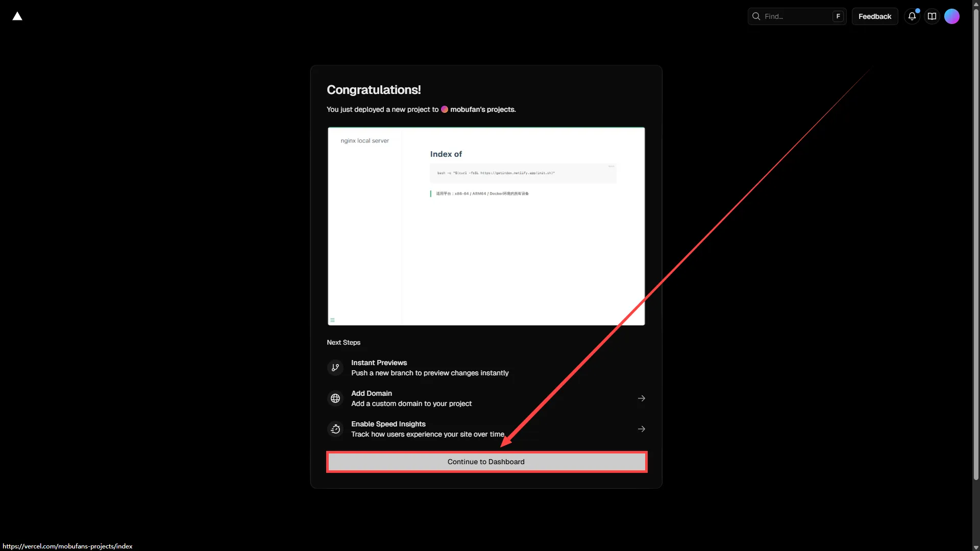The height and width of the screenshot is (551, 980).
Task: Click the Vercel triangle logo
Action: pos(17,16)
